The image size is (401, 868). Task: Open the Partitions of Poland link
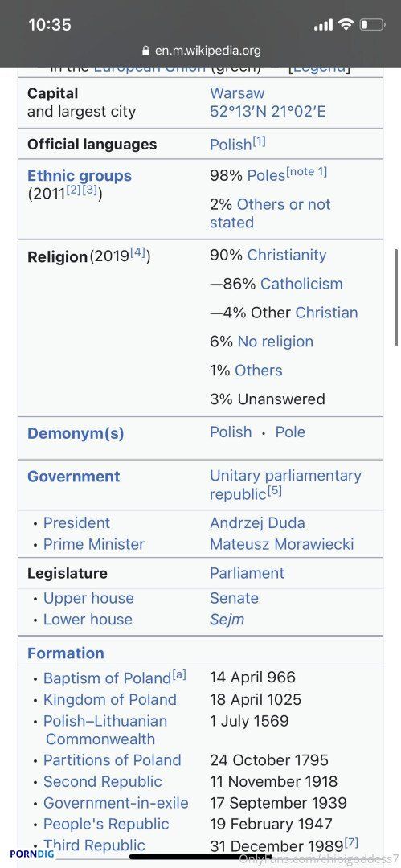(x=112, y=760)
